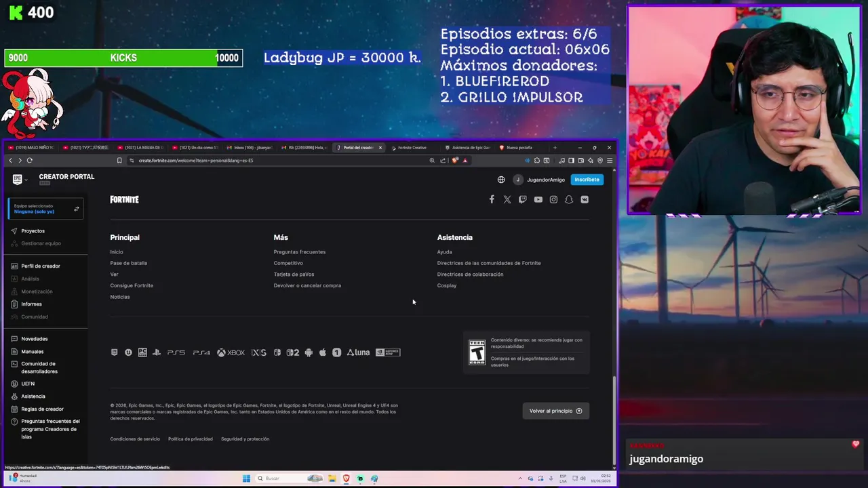Screen dimensions: 868x488
Task: Click the Fortnite logo in footer
Action: coord(124,199)
